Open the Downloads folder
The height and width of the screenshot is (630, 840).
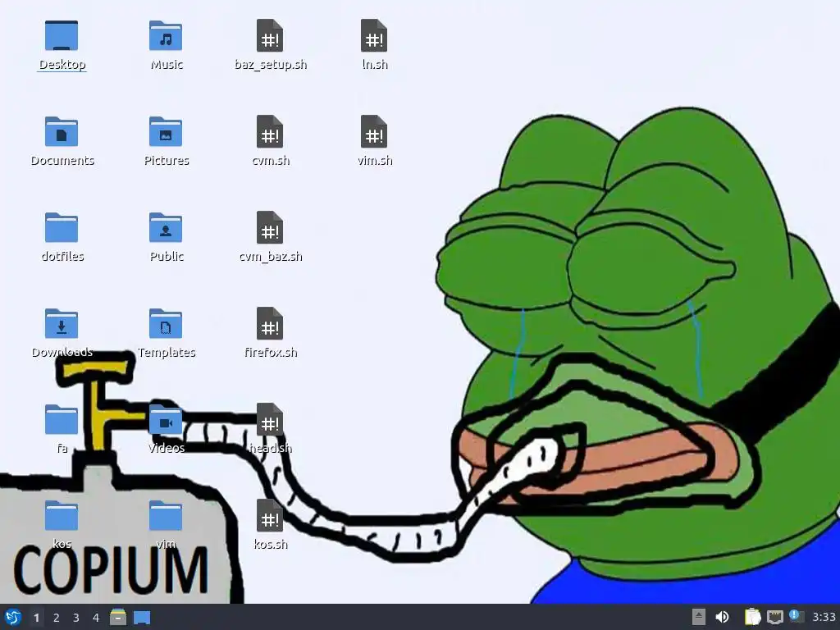click(x=62, y=324)
